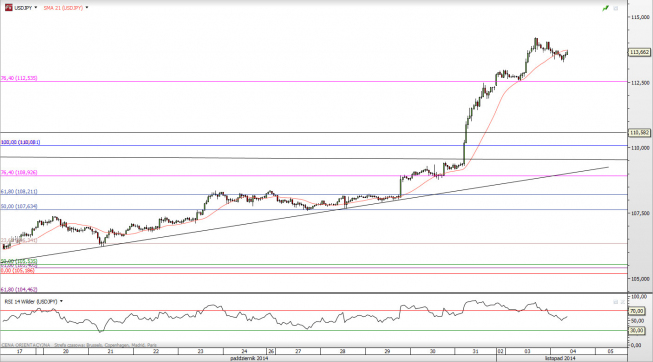Click the faint square icon beside the green chart icon
653x362 pixels.
click(x=616, y=8)
